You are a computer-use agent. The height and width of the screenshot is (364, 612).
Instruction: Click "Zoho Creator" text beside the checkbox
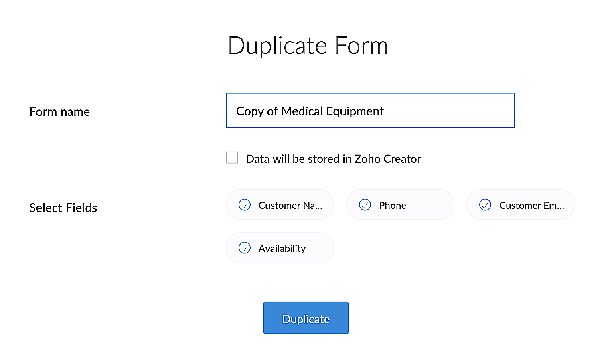387,159
